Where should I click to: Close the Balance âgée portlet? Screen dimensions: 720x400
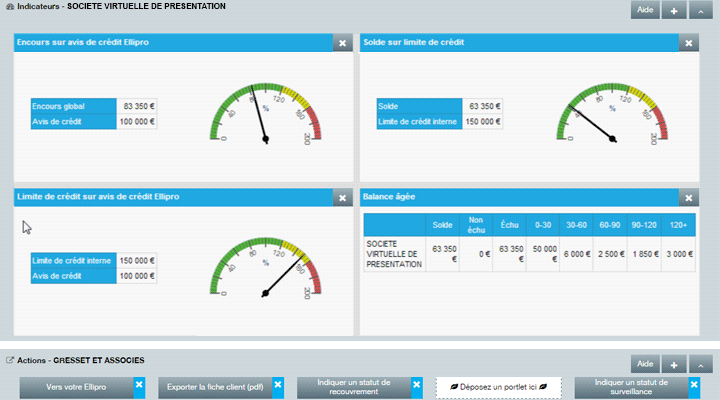click(688, 198)
